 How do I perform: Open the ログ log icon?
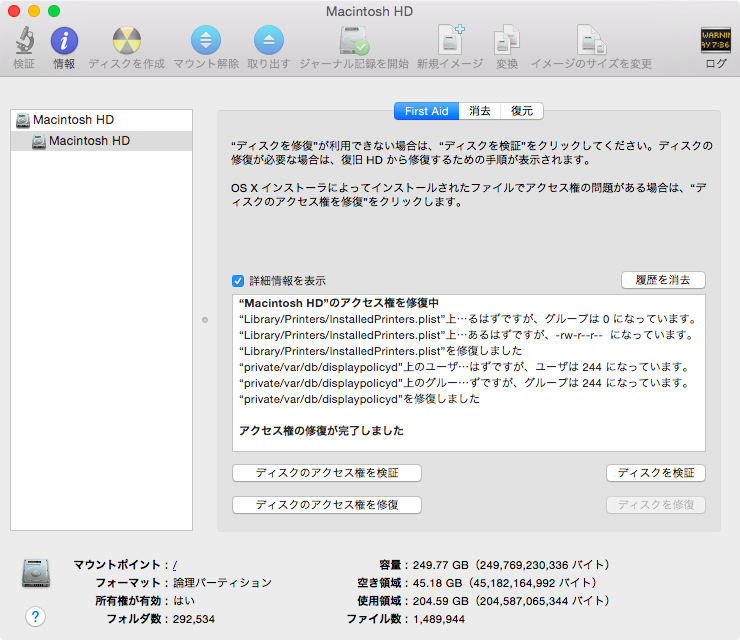[x=715, y=40]
